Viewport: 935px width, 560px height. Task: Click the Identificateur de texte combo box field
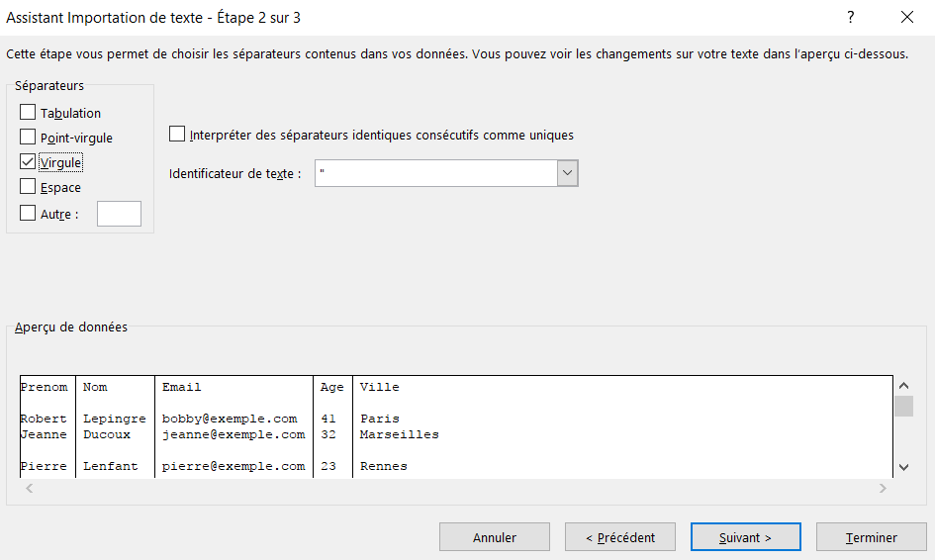point(446,173)
